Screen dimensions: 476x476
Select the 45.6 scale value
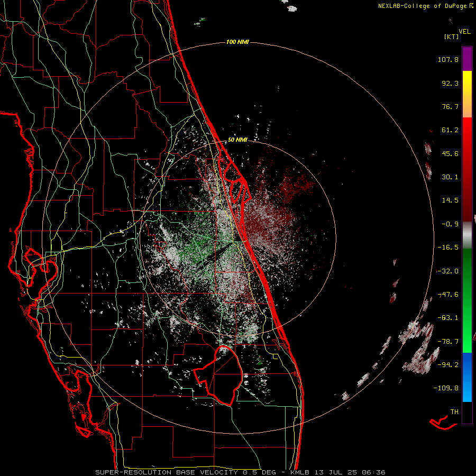[450, 153]
